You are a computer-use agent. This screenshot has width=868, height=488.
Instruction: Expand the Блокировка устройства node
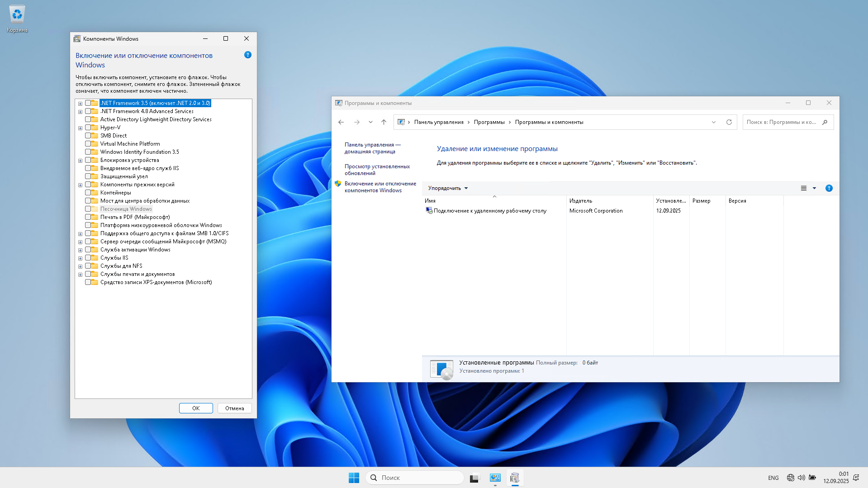click(x=80, y=161)
